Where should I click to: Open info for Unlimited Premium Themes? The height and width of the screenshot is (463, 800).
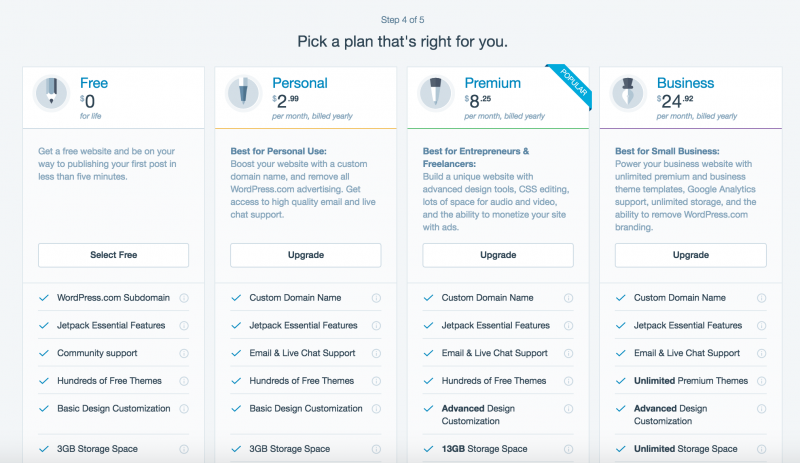click(761, 381)
